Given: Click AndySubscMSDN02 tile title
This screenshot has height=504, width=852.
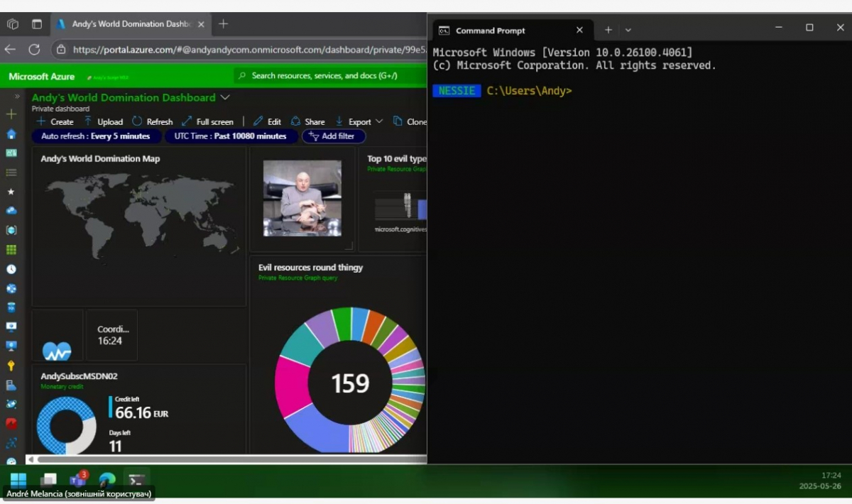Looking at the screenshot, I should coord(79,376).
